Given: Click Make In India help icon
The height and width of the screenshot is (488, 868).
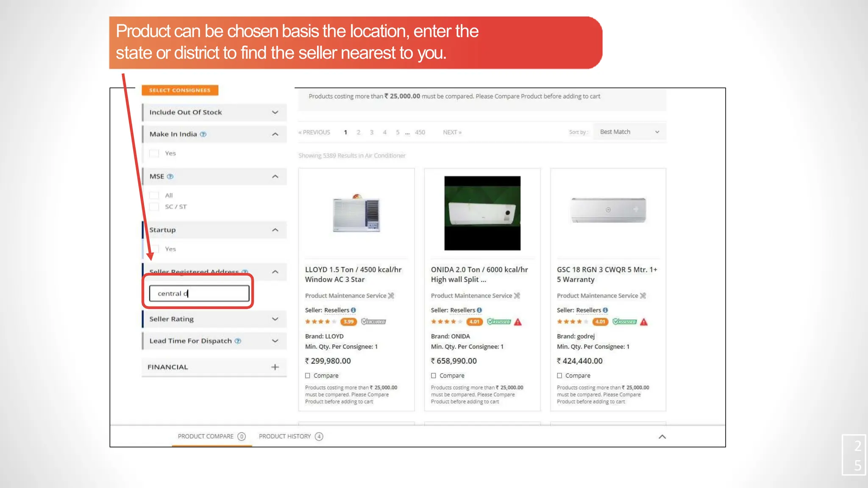Looking at the screenshot, I should click(203, 134).
